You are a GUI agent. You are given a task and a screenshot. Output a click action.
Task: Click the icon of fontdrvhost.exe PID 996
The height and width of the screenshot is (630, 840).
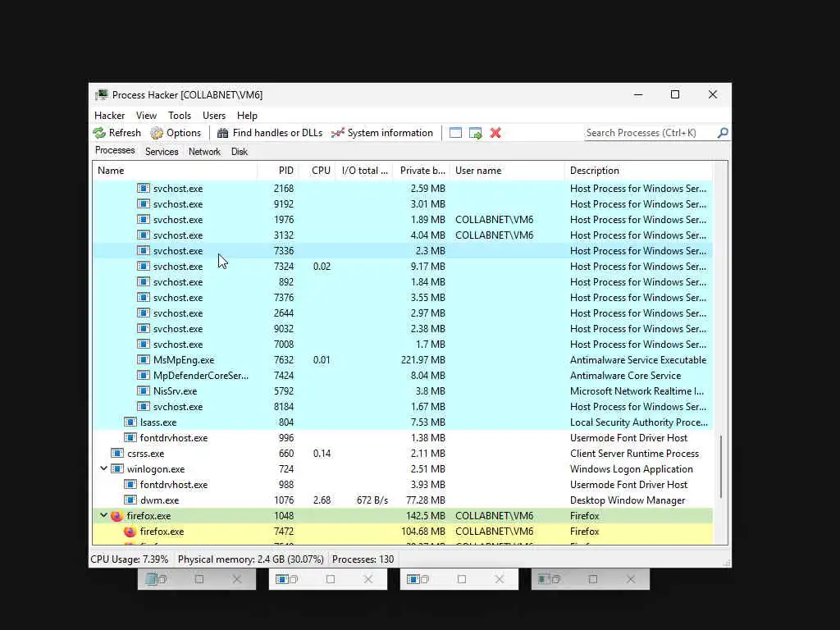coord(130,438)
